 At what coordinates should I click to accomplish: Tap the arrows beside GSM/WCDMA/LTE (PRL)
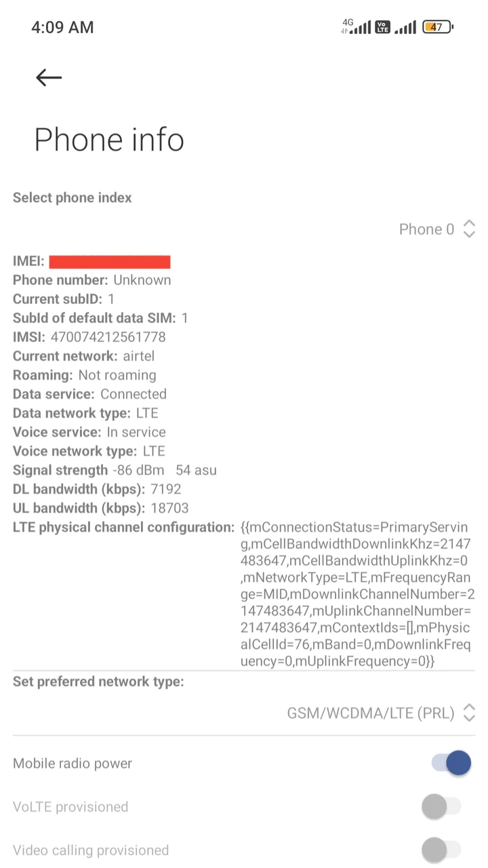coord(469,713)
